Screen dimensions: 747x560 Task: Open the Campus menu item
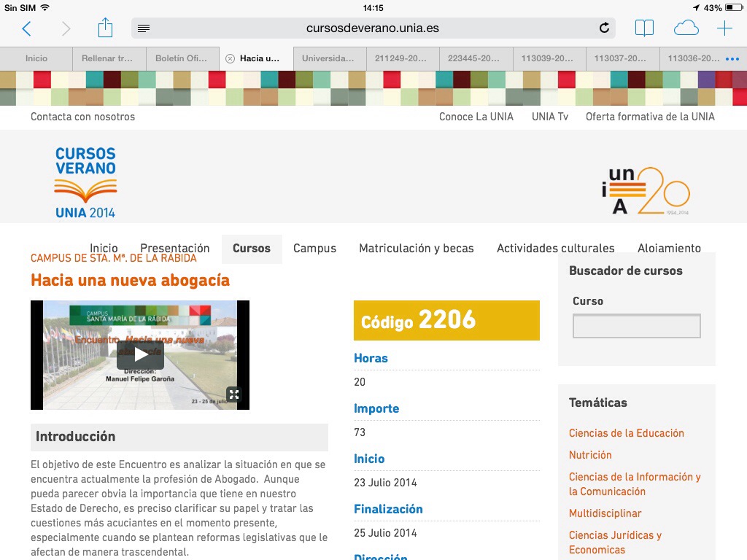point(314,248)
